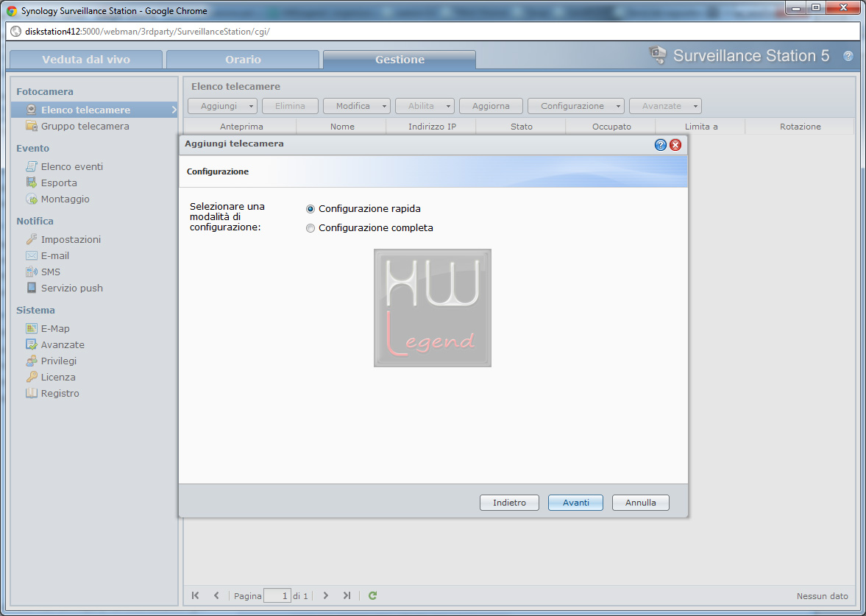Click the Limita a column header

(701, 127)
